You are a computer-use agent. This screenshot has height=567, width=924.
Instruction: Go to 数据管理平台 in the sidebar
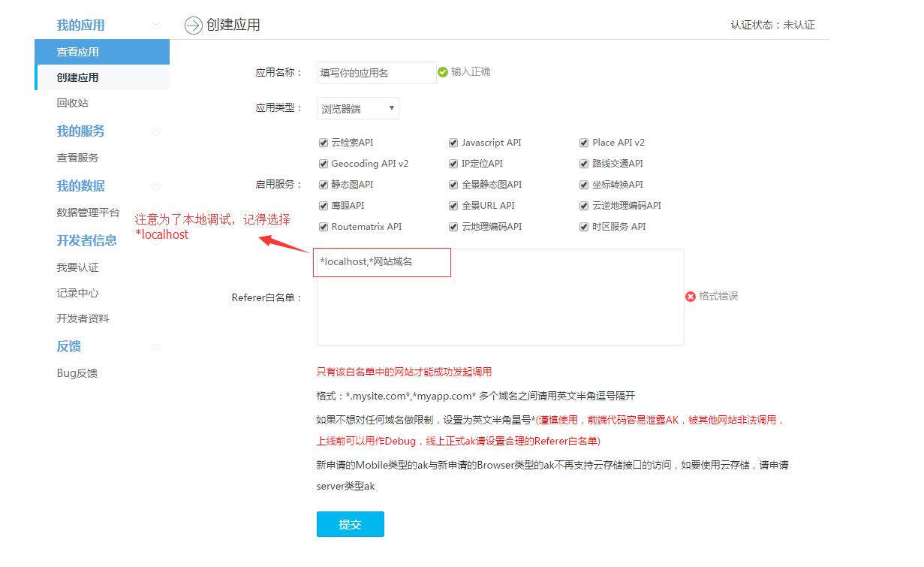tap(88, 213)
